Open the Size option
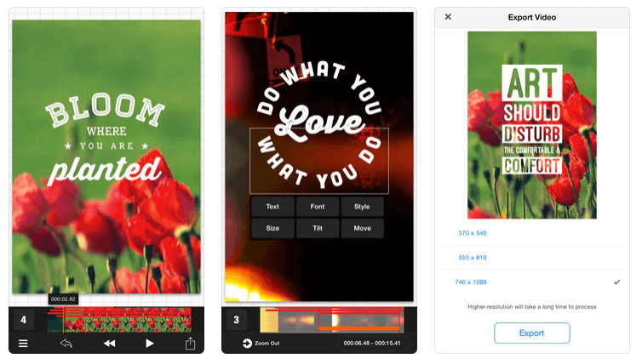The height and width of the screenshot is (364, 642). pyautogui.click(x=272, y=228)
